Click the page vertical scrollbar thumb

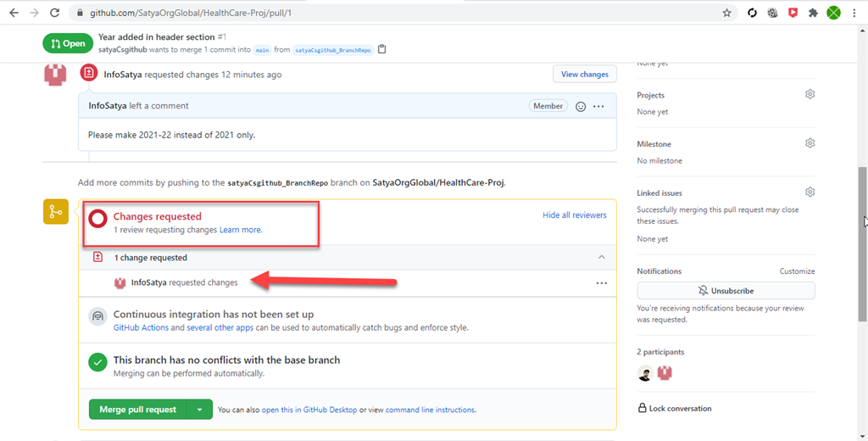863,243
